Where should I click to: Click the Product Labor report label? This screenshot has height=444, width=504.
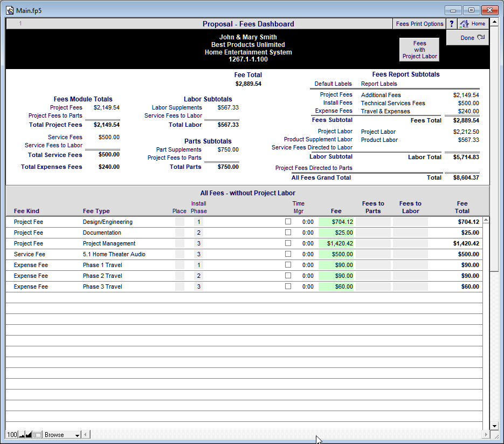[379, 140]
